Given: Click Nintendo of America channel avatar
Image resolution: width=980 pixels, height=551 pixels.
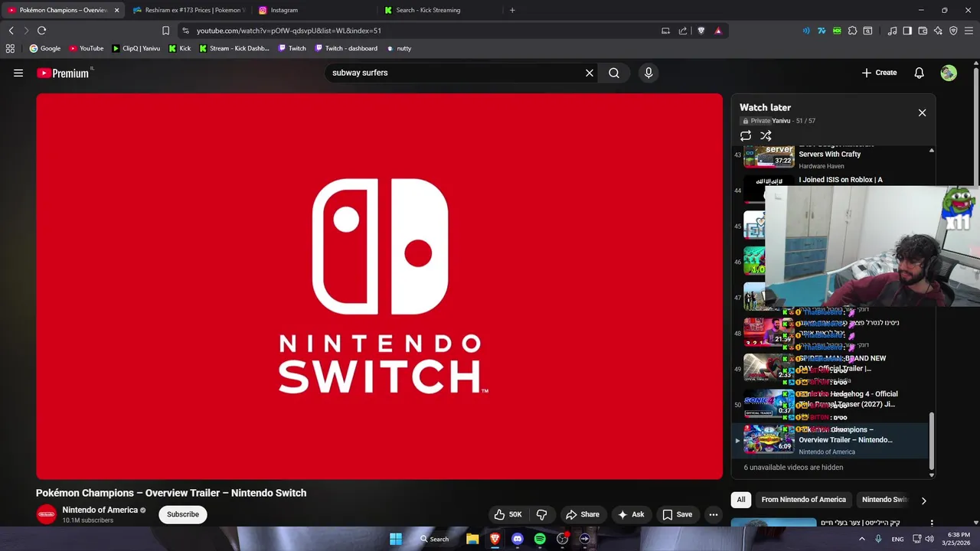Looking at the screenshot, I should (x=47, y=514).
